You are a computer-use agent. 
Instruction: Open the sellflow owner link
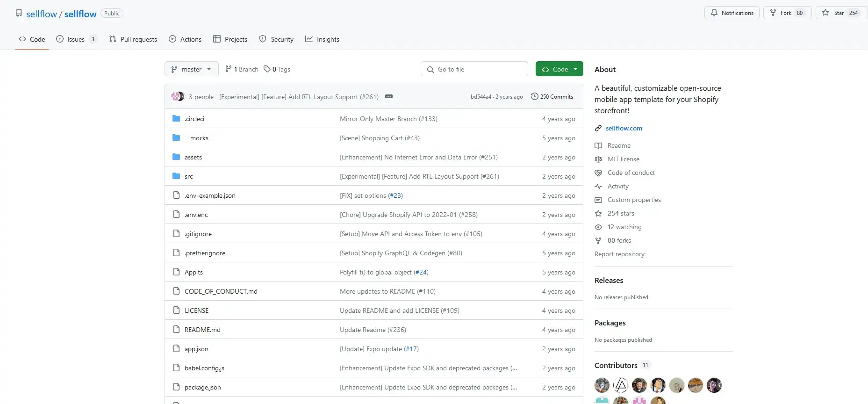click(x=41, y=14)
